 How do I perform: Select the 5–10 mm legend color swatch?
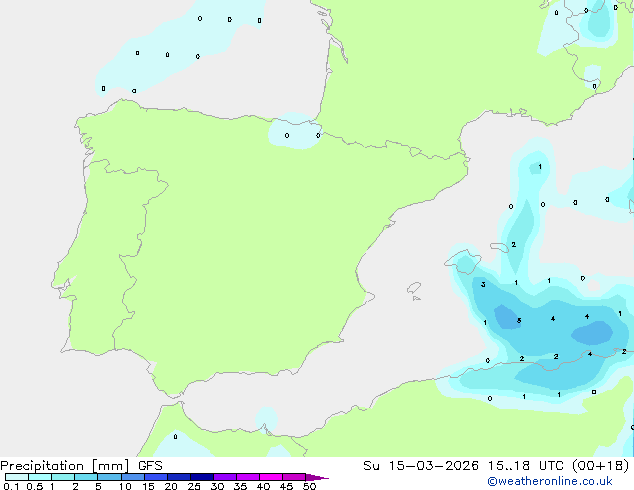coord(109,477)
